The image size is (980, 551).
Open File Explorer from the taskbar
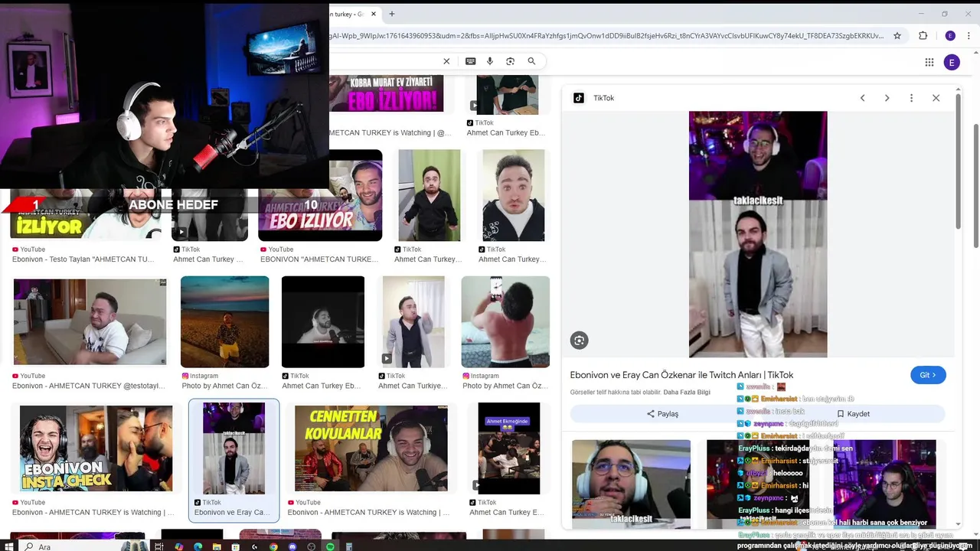217,546
